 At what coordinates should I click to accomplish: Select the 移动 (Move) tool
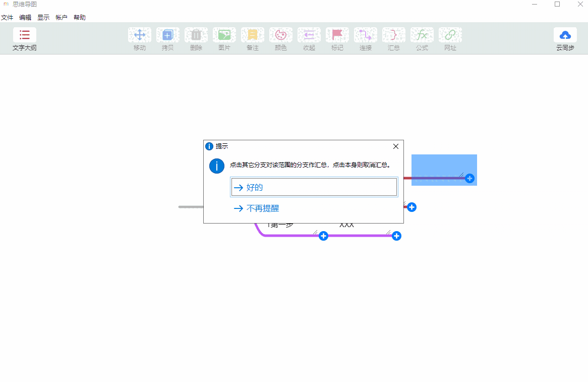click(x=140, y=35)
